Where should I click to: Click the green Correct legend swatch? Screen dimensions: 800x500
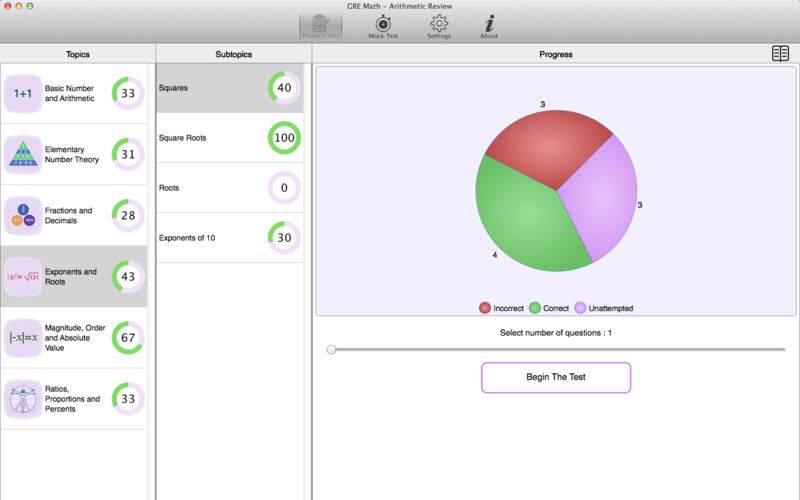(x=535, y=308)
